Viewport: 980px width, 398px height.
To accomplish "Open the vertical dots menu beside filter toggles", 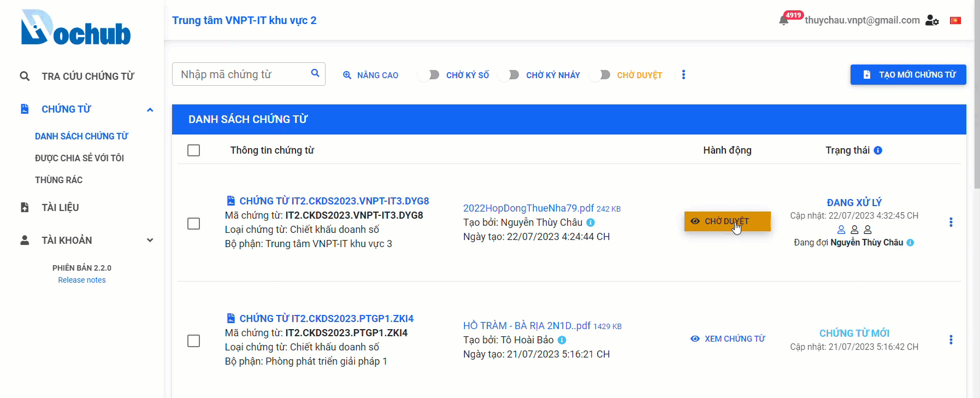I will pyautogui.click(x=683, y=74).
